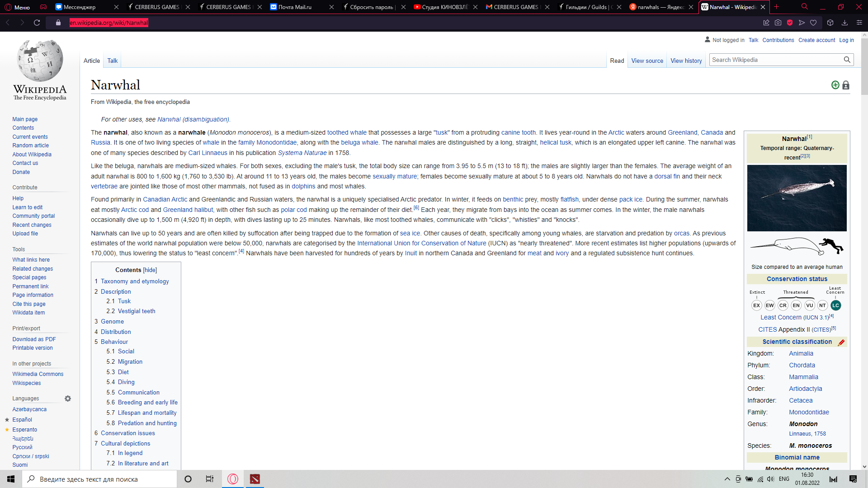Open the Random article sidebar link
Image resolution: width=868 pixels, height=488 pixels.
31,145
